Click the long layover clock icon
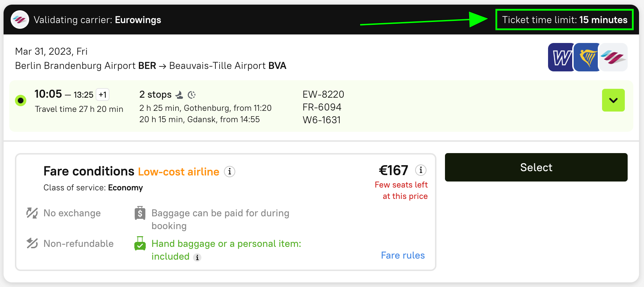 [192, 95]
